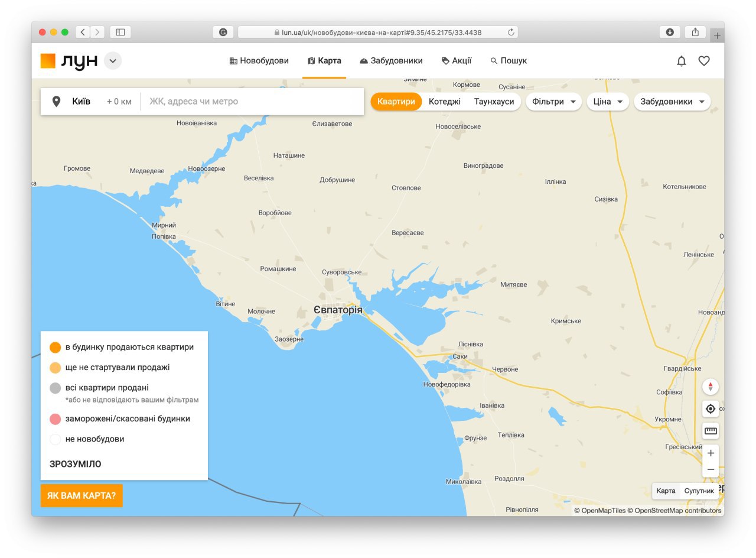Click the Вересаєве label on map
The height and width of the screenshot is (558, 756).
click(x=408, y=233)
